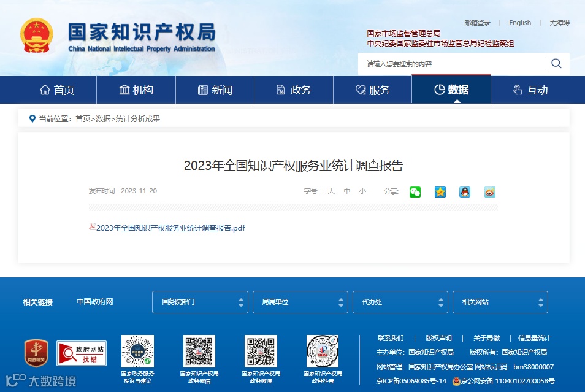Click the page title 2023年全国知识产权服务业统计调查报告

point(294,166)
